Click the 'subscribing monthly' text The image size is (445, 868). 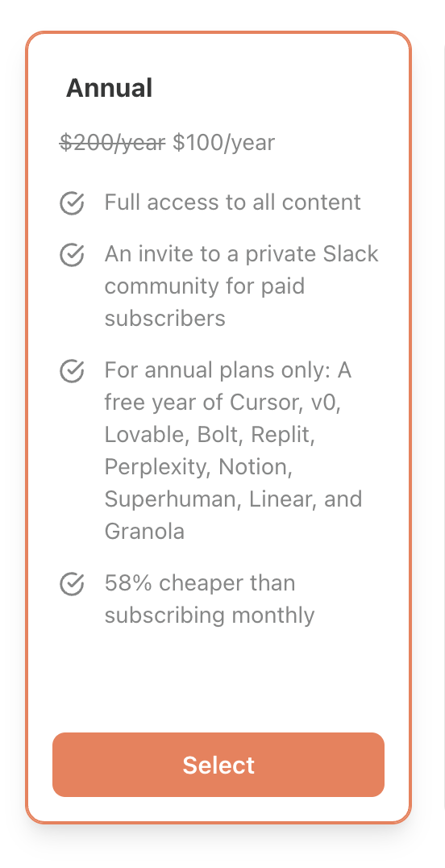210,616
